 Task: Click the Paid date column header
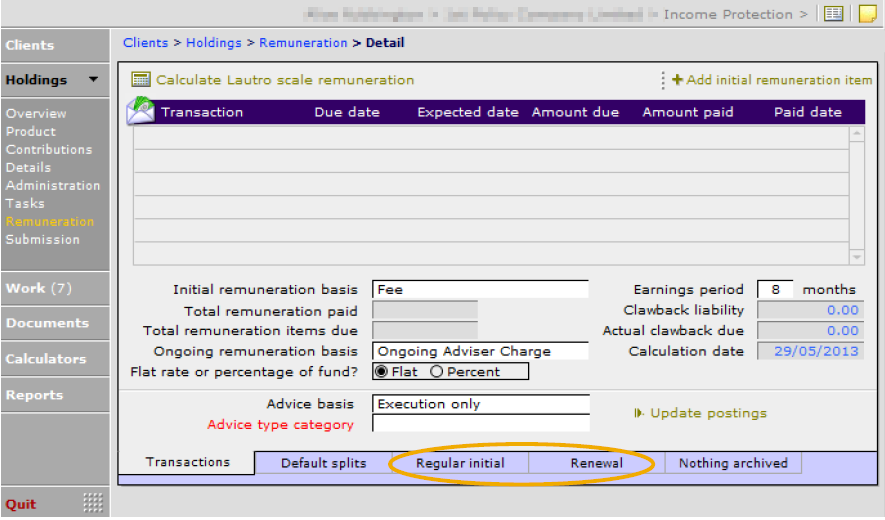click(808, 112)
